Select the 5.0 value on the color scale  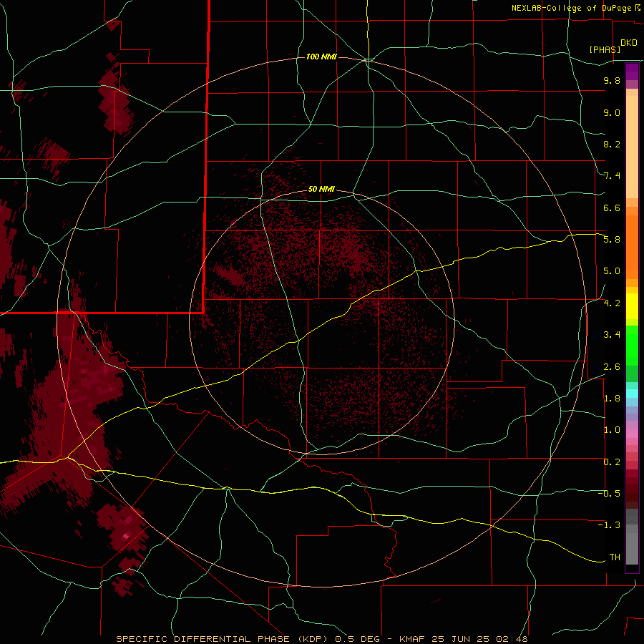pyautogui.click(x=612, y=271)
